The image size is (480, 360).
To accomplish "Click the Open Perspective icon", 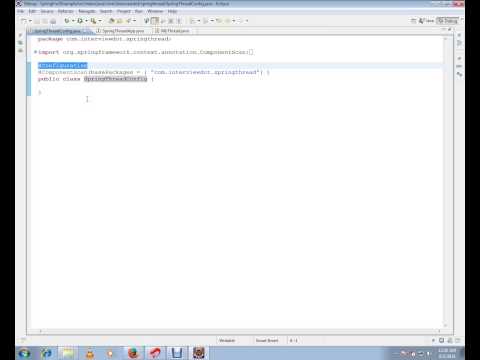I will point(413,21).
